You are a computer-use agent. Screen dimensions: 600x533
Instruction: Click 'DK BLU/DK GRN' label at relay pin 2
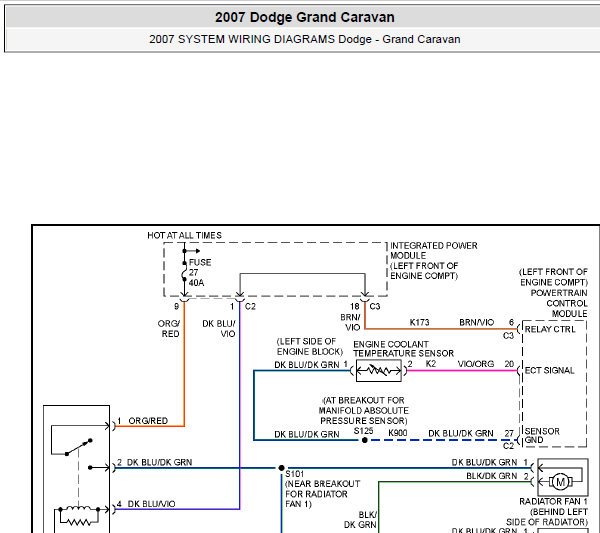[x=160, y=462]
